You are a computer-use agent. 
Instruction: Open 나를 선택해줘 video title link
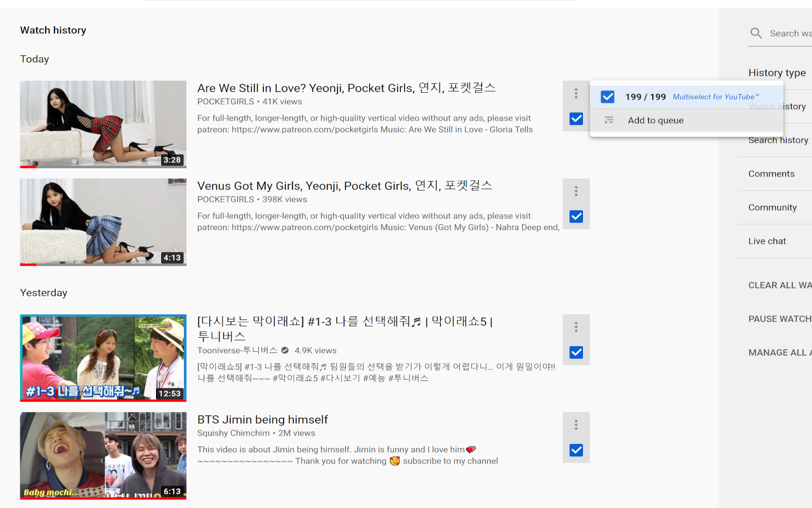click(x=346, y=328)
